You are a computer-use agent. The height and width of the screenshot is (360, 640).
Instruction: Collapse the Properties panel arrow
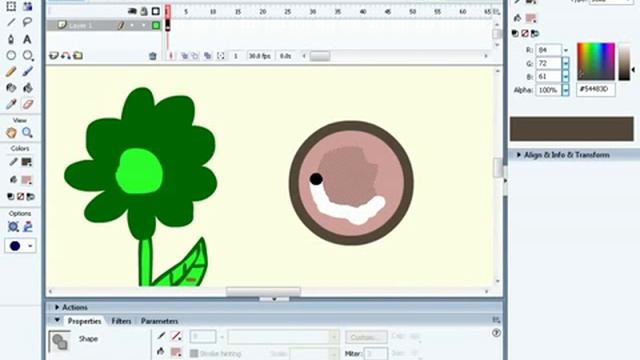coord(57,320)
